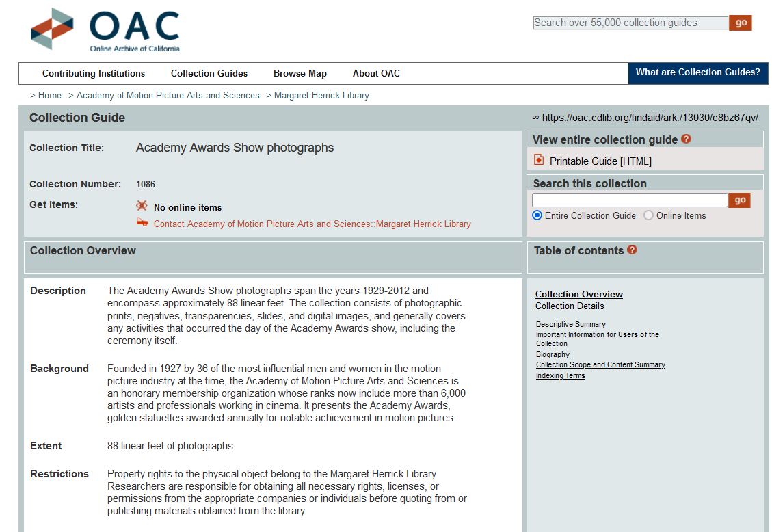Viewport: 772px width, 532px height.
Task: Click the Printable Guide document icon
Action: coord(539,160)
